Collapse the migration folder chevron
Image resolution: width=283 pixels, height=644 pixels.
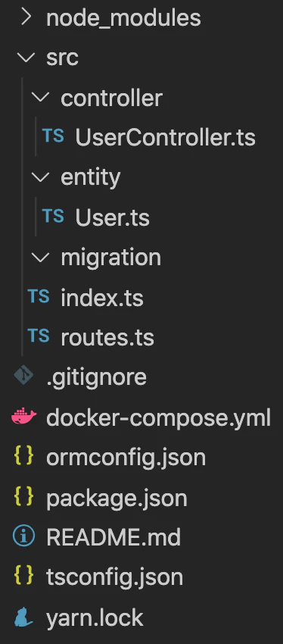(x=41, y=258)
